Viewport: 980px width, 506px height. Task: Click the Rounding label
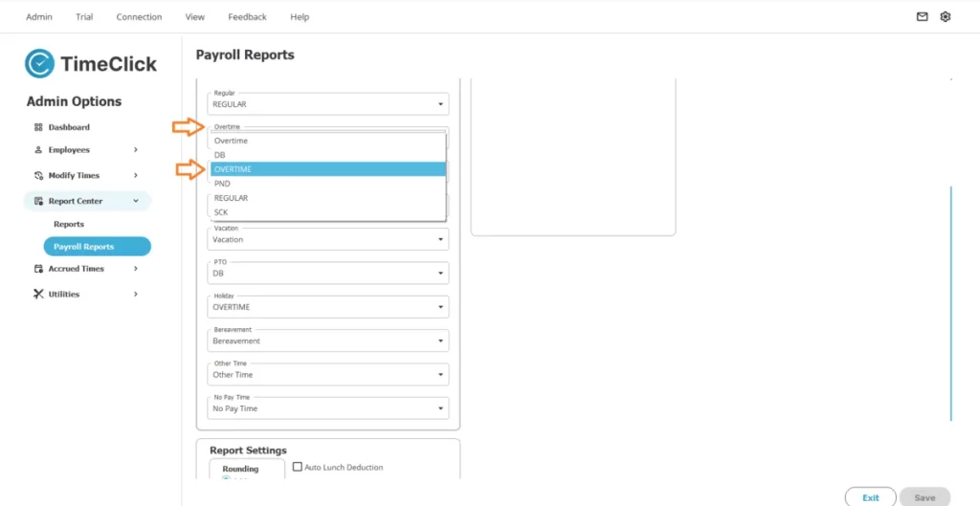pyautogui.click(x=240, y=469)
